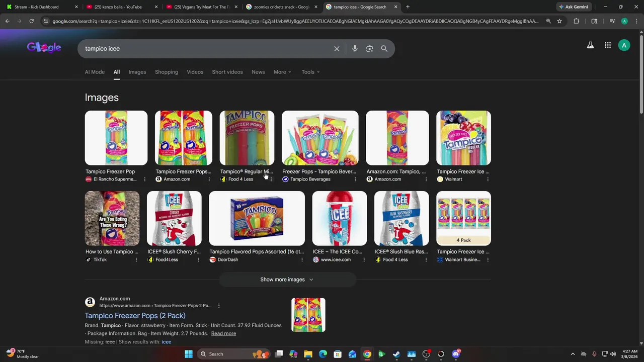View site information icon in address bar

(46, 21)
